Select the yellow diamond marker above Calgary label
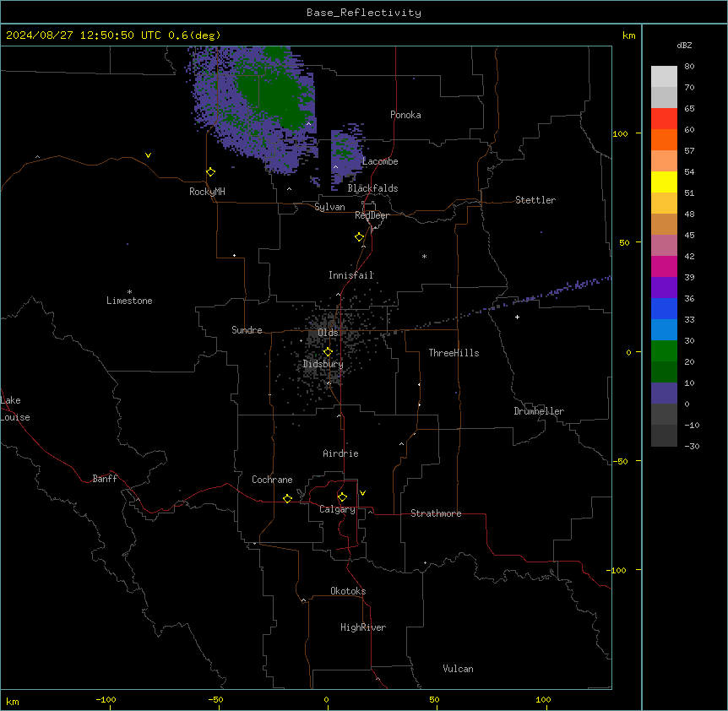728x711 pixels. [342, 497]
